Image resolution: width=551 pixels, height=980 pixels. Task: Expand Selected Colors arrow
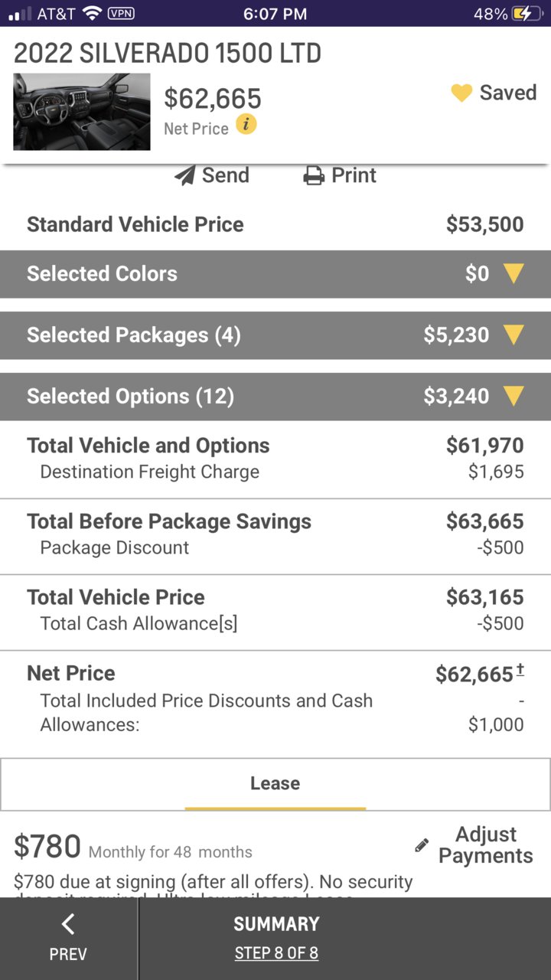point(514,274)
